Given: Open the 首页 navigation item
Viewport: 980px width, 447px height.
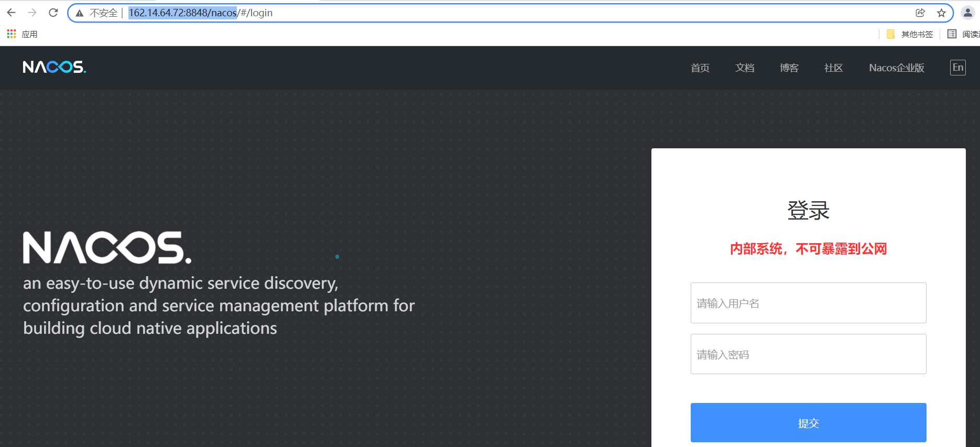Looking at the screenshot, I should (700, 68).
